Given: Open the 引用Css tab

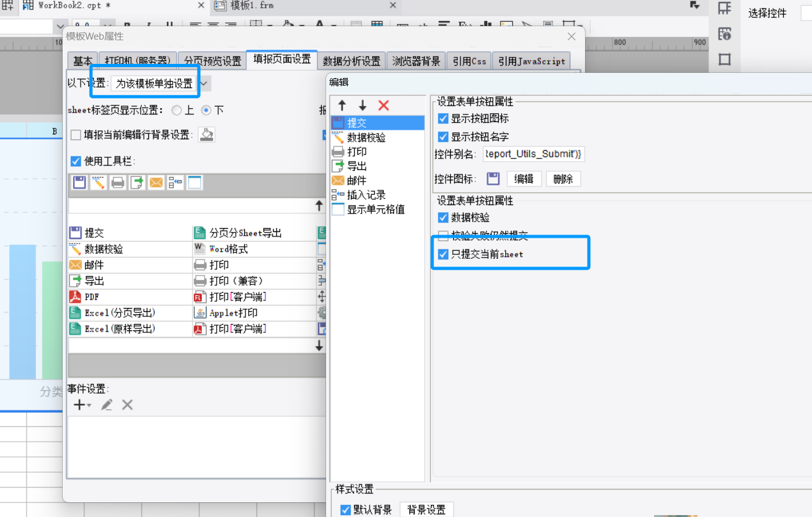Looking at the screenshot, I should pyautogui.click(x=469, y=61).
